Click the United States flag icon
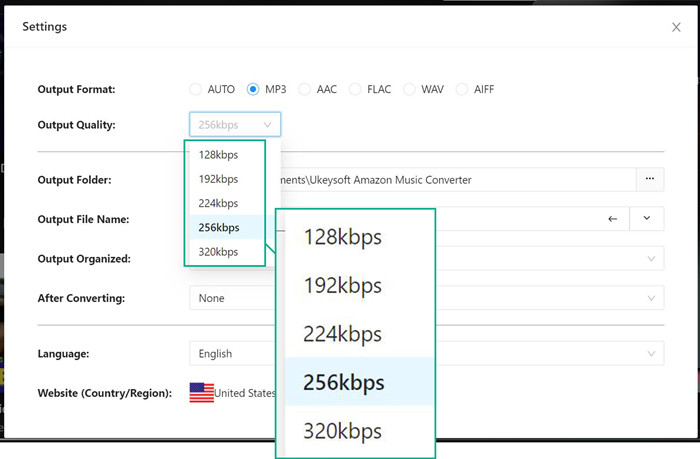The width and height of the screenshot is (700, 459). pos(202,393)
